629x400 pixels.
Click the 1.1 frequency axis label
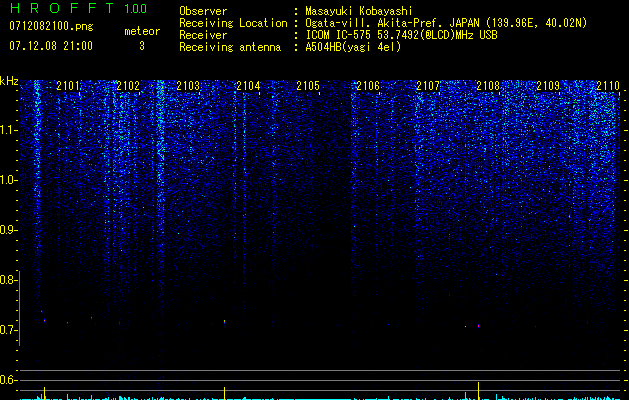(x=8, y=130)
